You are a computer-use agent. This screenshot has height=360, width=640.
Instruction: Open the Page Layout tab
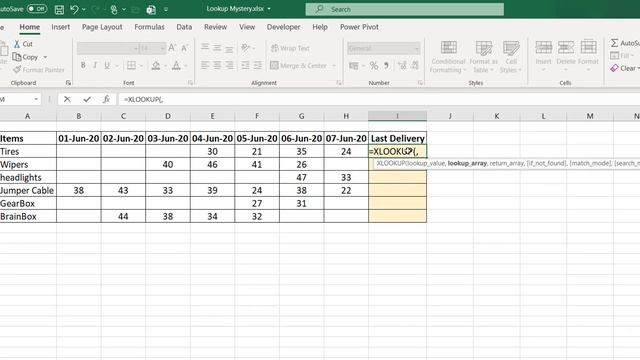click(102, 27)
